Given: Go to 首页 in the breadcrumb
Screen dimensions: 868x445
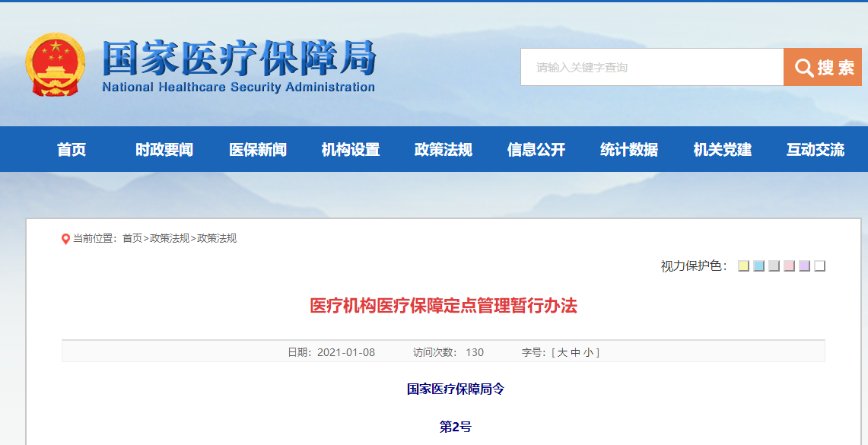Looking at the screenshot, I should tap(132, 239).
